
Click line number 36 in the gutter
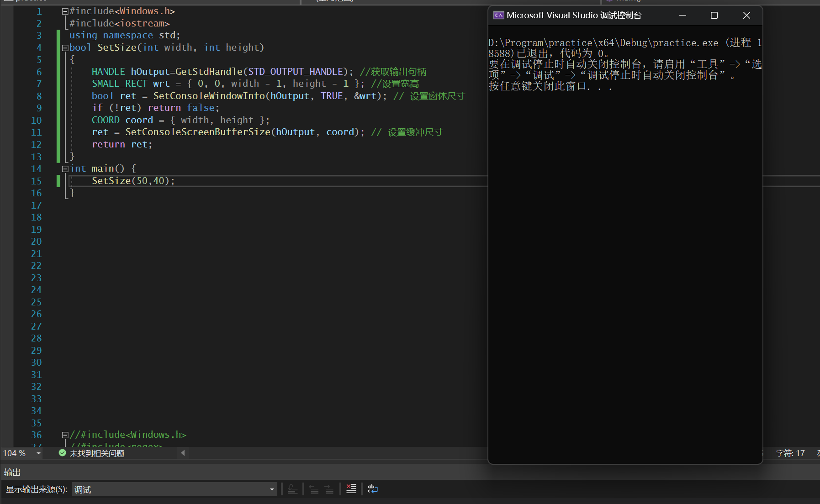click(36, 435)
